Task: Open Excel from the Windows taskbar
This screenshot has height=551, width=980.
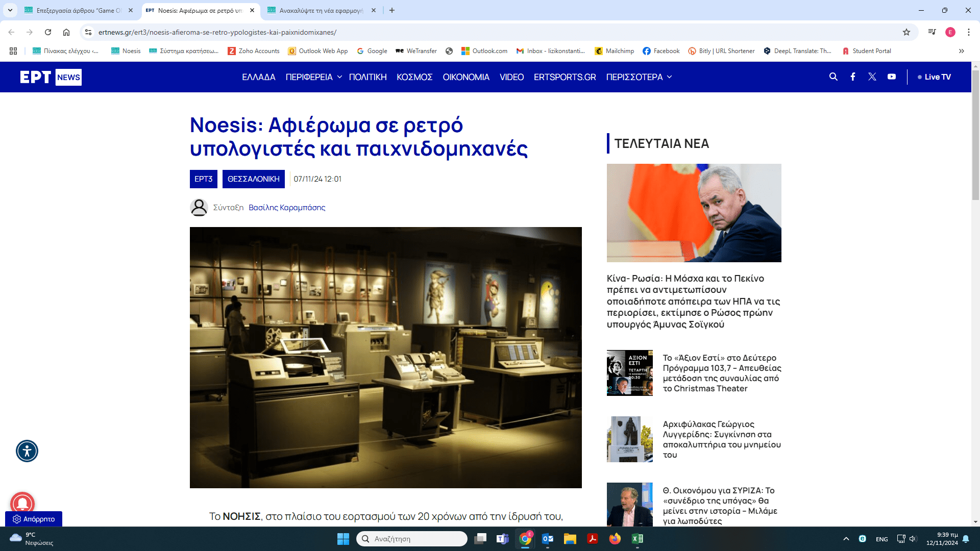Action: point(637,539)
